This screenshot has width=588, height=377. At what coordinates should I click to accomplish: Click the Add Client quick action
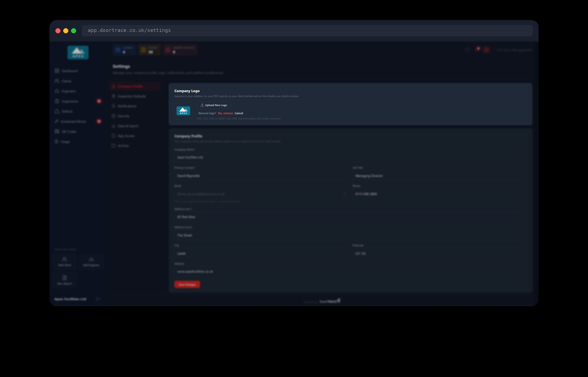tap(65, 262)
